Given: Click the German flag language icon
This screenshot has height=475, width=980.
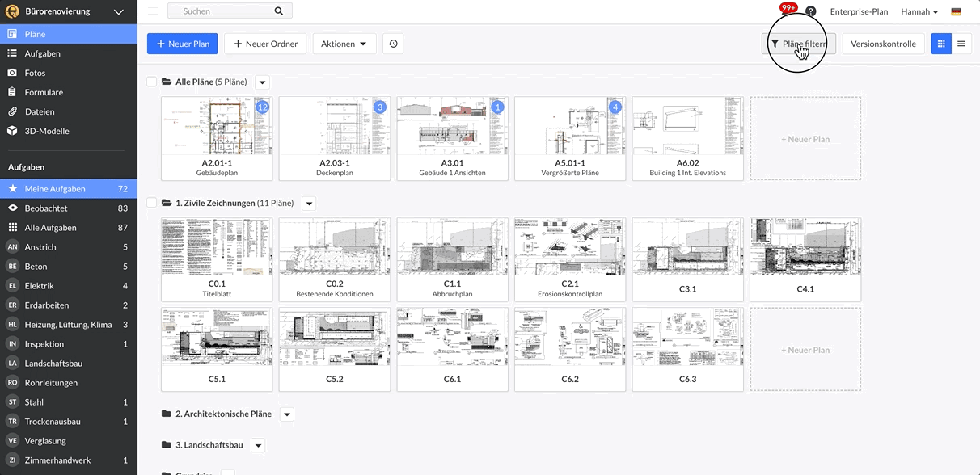Looking at the screenshot, I should coord(957,12).
